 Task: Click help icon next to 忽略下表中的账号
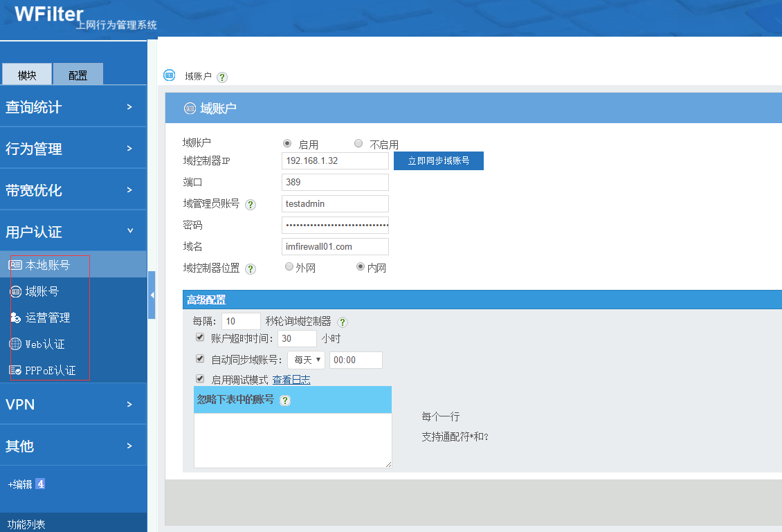284,401
